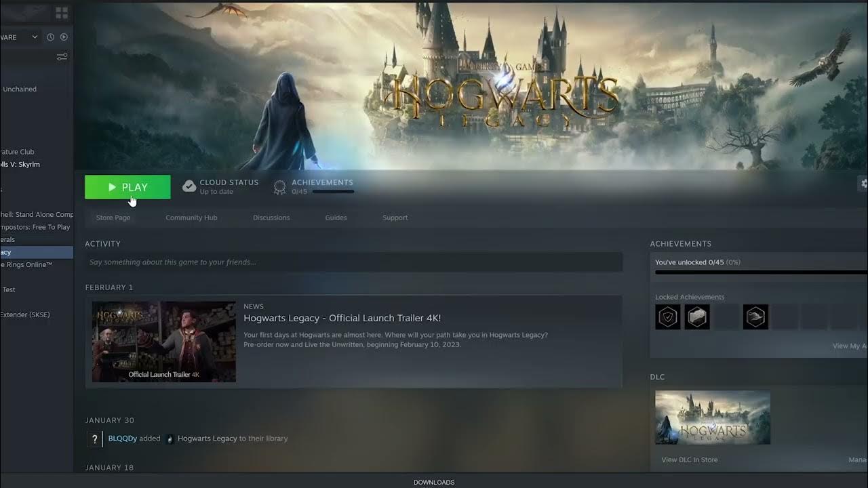Open 'Hogwarts Legacy - Official Launch Trailer 4K!' headline
Viewport: 868px width, 488px height.
coord(342,318)
